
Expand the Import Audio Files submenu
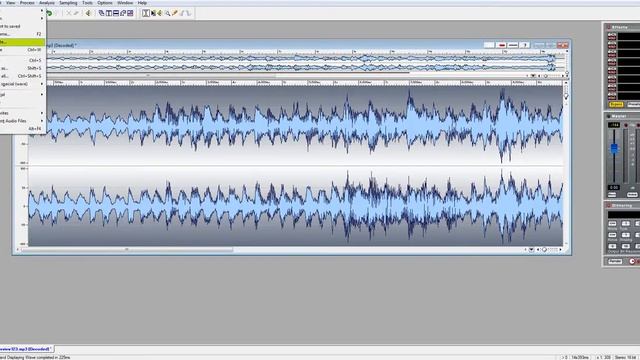[22, 121]
